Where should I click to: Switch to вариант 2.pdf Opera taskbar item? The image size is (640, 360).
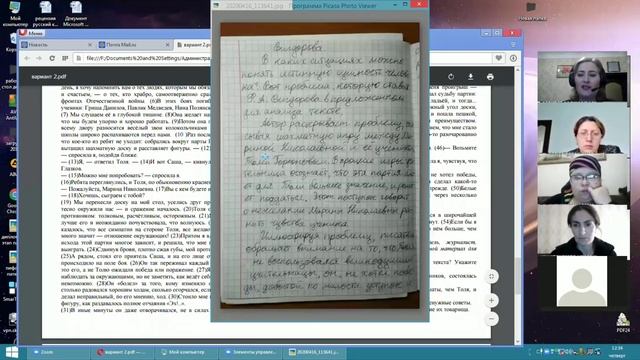122,352
